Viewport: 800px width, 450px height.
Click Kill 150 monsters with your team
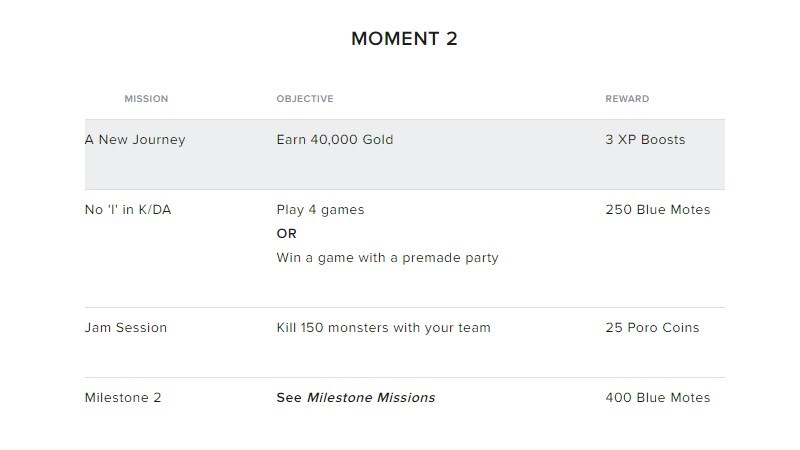(383, 328)
